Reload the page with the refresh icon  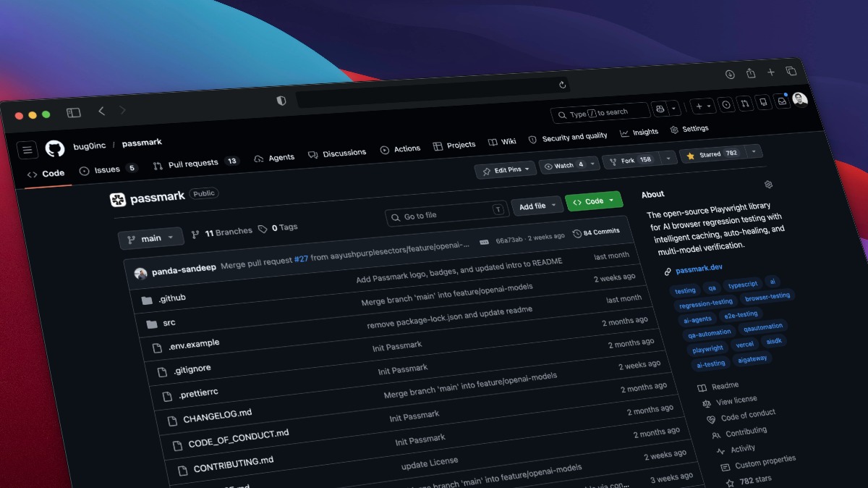[562, 85]
